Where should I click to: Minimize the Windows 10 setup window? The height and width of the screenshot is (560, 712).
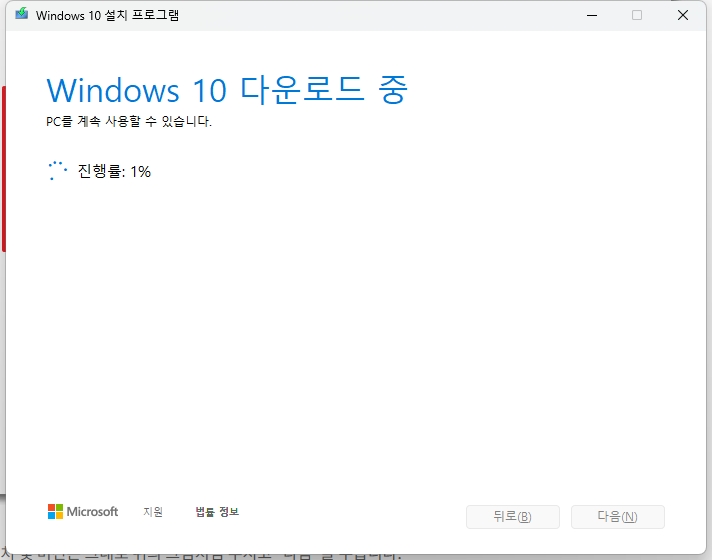pyautogui.click(x=592, y=15)
